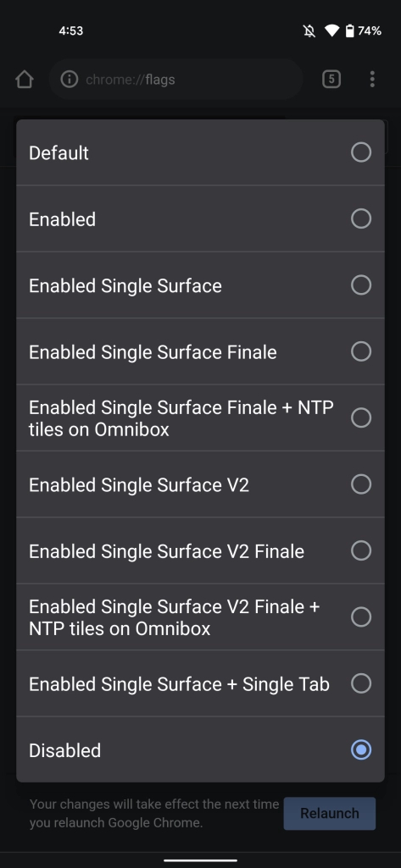Pick Single Surface V2 Finale + NTP tiles
This screenshot has height=868, width=401.
pyautogui.click(x=200, y=617)
